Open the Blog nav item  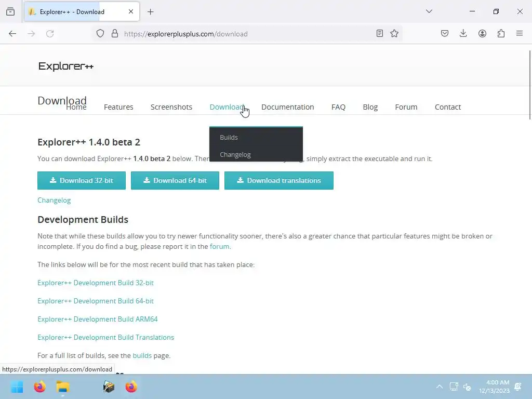tap(370, 107)
